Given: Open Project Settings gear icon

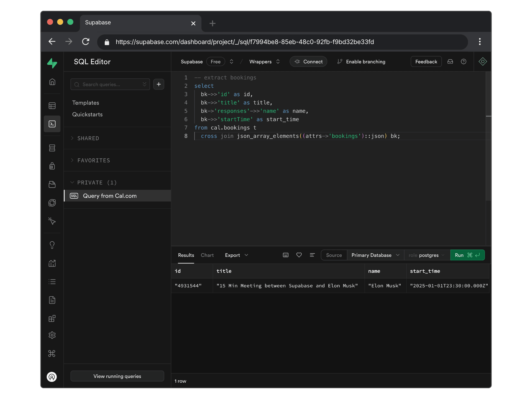Looking at the screenshot, I should click(x=52, y=335).
